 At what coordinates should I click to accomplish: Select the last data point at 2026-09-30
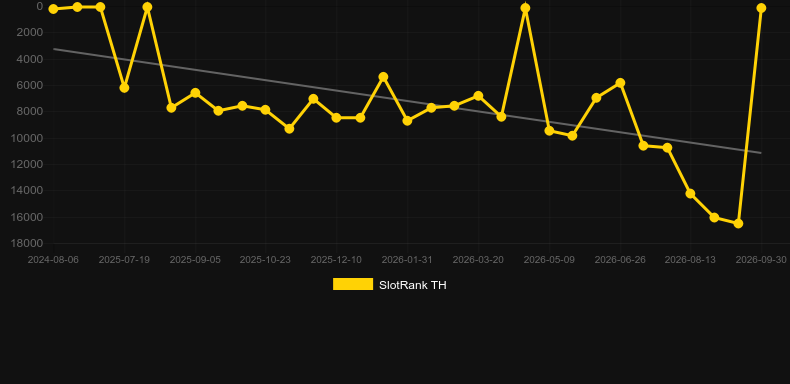[x=761, y=8]
